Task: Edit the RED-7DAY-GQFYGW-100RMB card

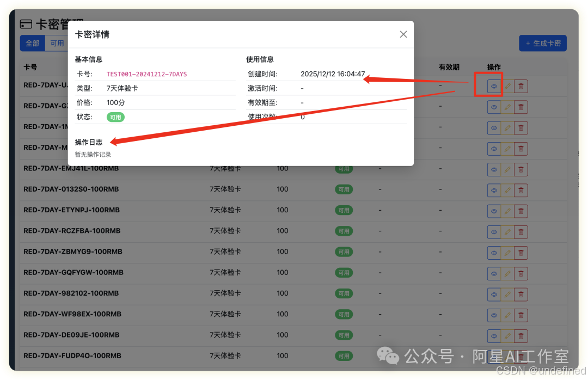Action: click(x=507, y=274)
